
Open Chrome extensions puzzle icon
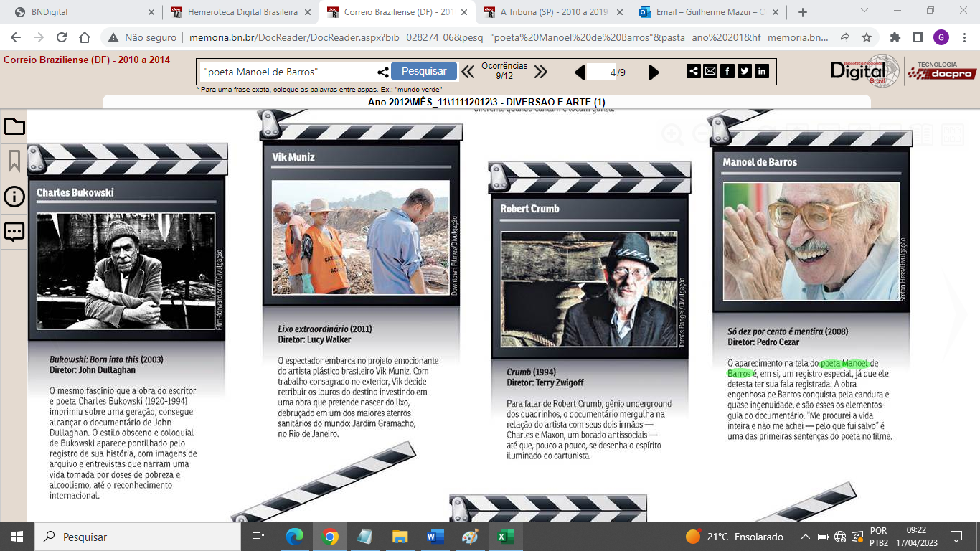pyautogui.click(x=895, y=38)
